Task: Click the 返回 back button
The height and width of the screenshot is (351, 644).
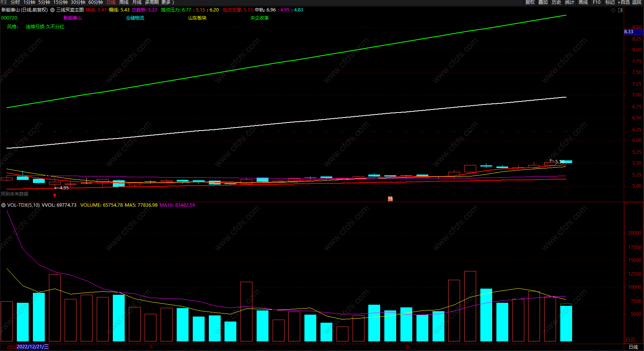Action: click(637, 2)
